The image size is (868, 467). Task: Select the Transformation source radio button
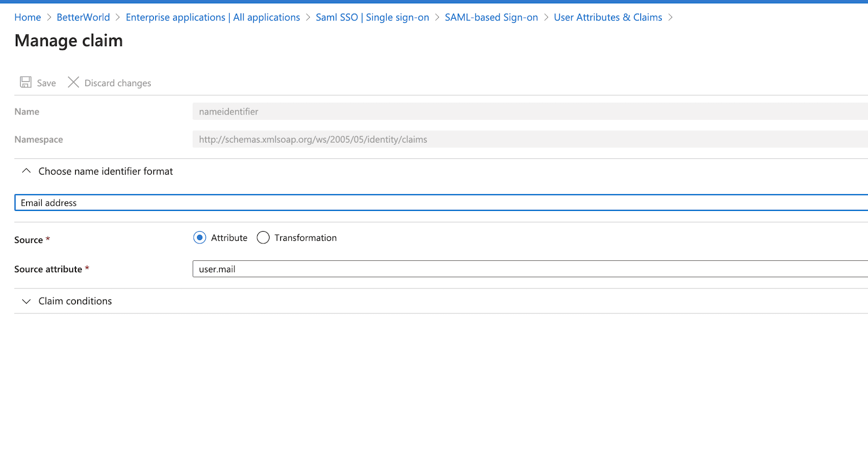(263, 238)
